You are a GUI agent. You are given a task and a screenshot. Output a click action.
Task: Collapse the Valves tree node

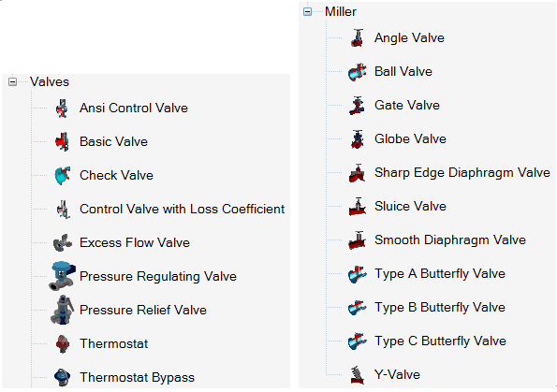pyautogui.click(x=13, y=82)
